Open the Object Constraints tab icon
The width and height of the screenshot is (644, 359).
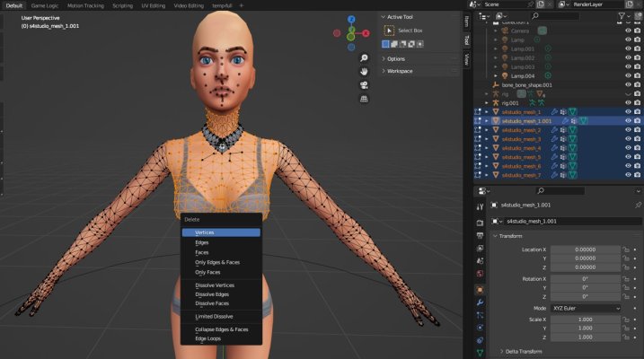pyautogui.click(x=480, y=340)
